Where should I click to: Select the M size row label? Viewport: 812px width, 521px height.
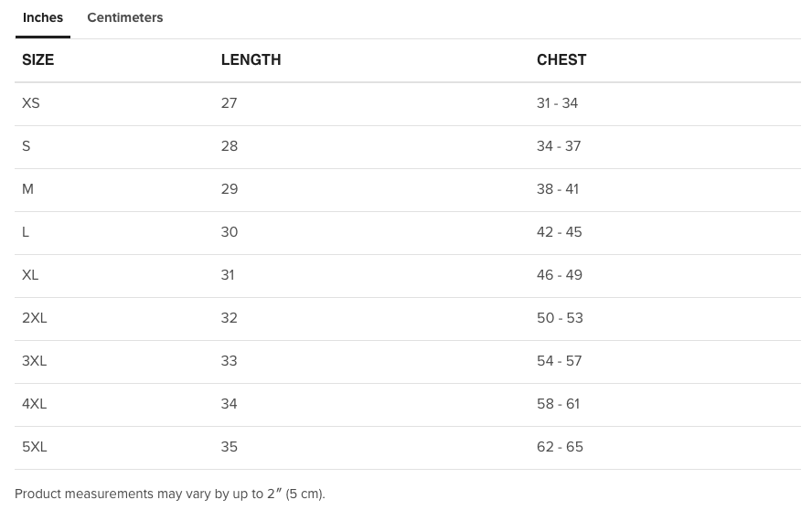[x=27, y=189]
